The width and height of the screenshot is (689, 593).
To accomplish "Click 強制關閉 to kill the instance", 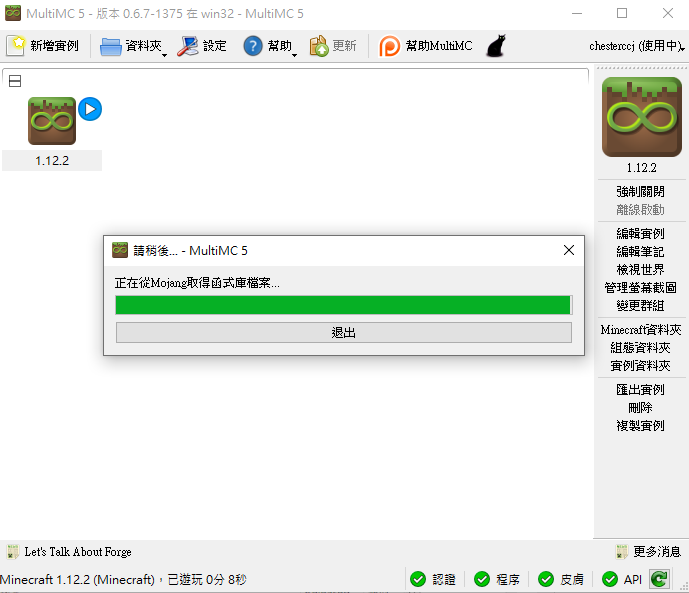I will click(640, 192).
